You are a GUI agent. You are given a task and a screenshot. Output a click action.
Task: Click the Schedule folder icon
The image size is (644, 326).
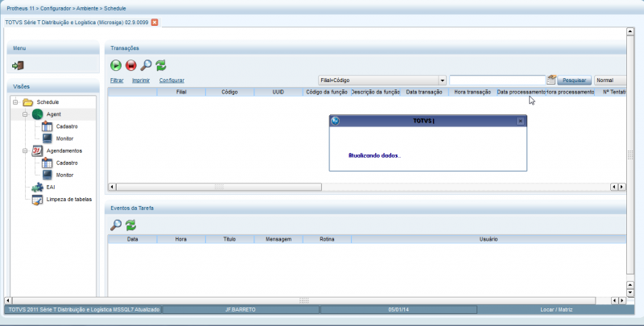click(x=28, y=101)
